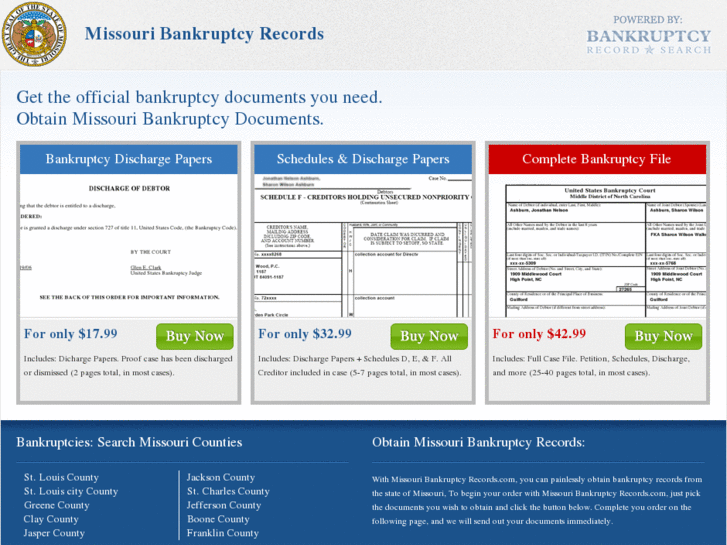Open the St. Charles County link

pos(228,491)
